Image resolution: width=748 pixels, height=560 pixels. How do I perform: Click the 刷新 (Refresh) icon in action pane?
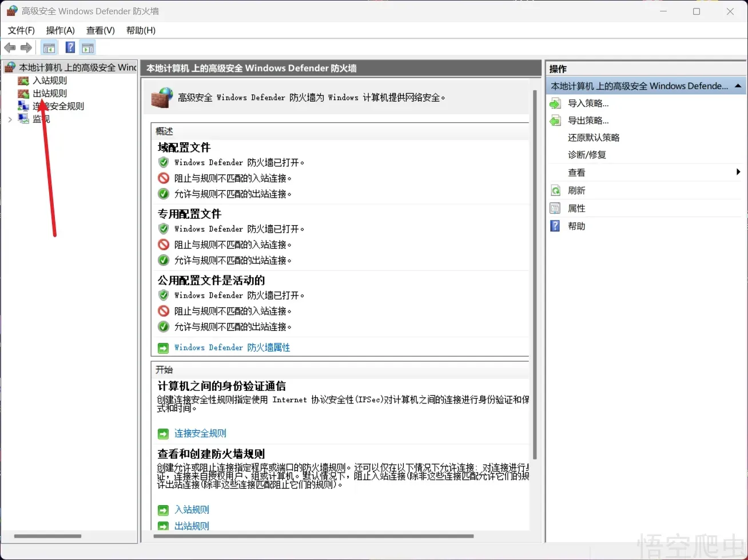555,190
